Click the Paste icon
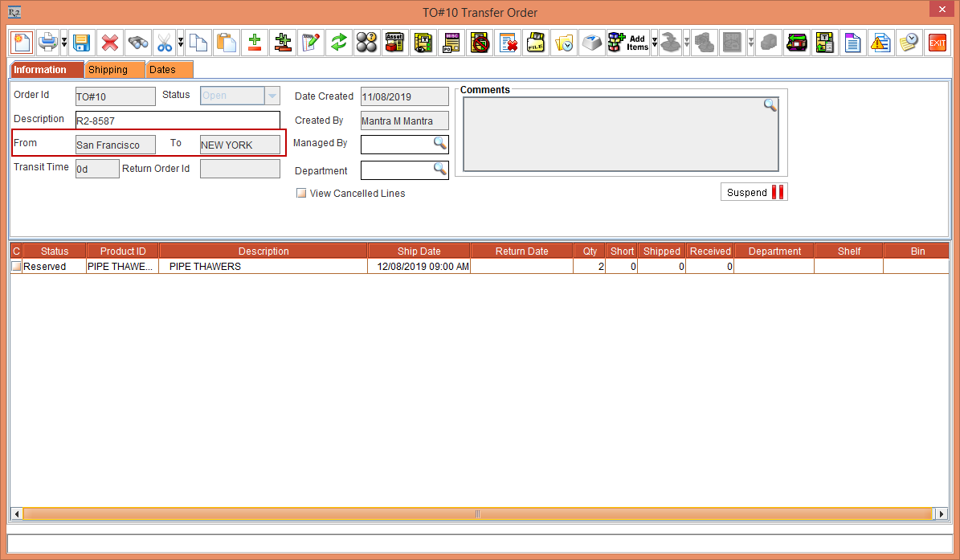The width and height of the screenshot is (960, 560). pos(227,43)
